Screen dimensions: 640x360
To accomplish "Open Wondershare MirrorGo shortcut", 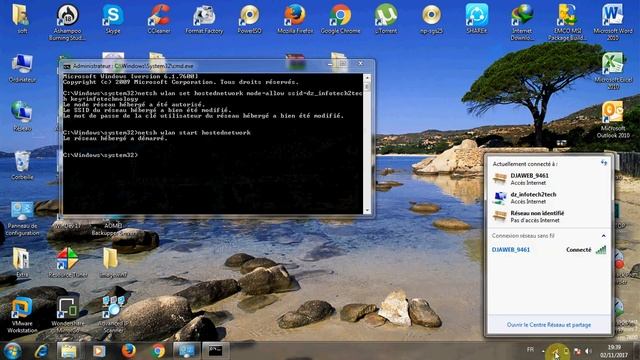I will pos(67,315).
